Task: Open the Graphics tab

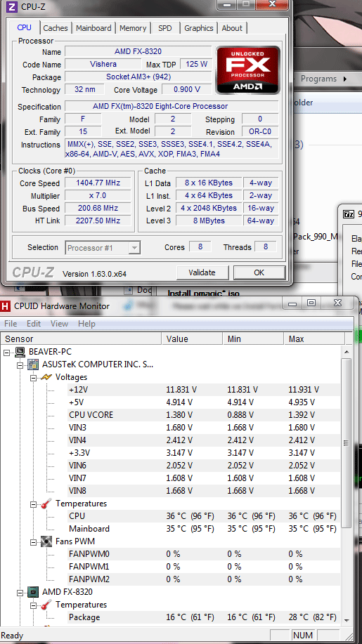Action: click(x=198, y=28)
